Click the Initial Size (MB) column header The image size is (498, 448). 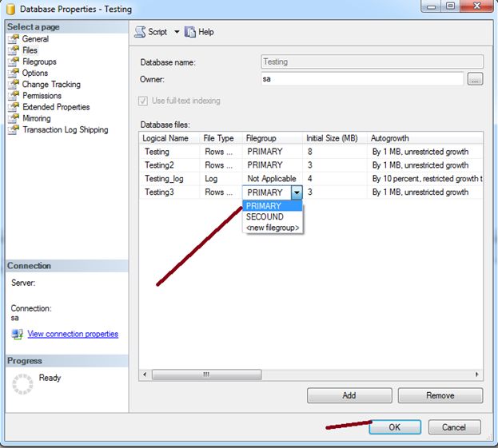335,138
